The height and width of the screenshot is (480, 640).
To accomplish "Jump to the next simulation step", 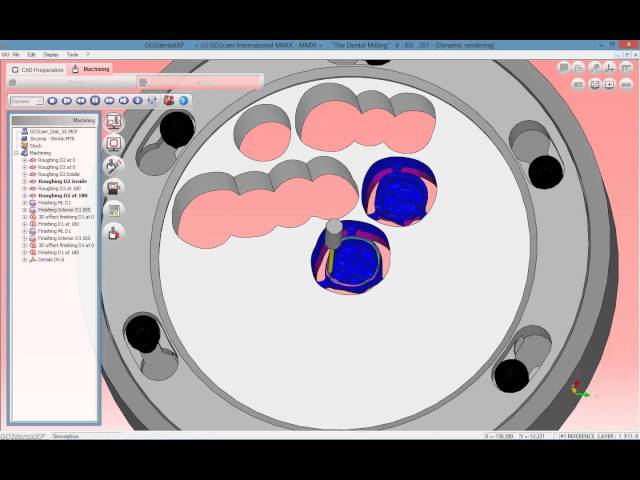I will 124,100.
